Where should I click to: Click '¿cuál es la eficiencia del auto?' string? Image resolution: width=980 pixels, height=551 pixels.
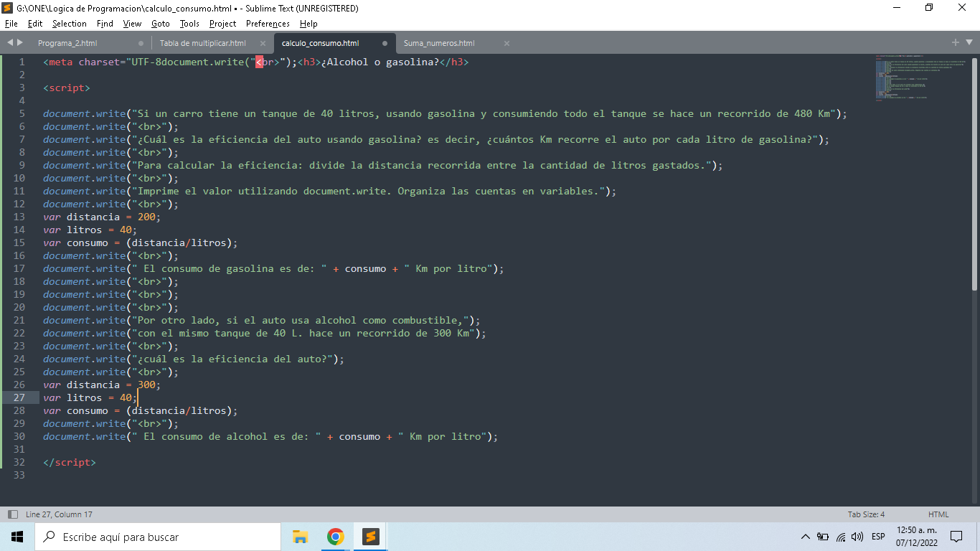click(x=232, y=359)
